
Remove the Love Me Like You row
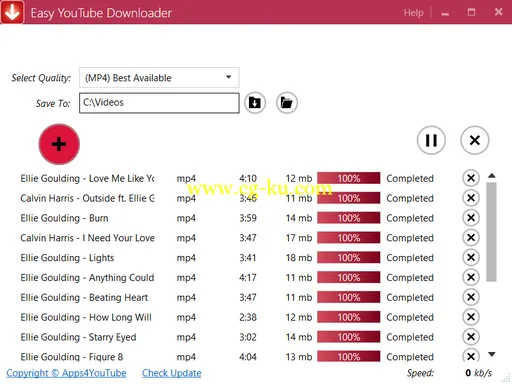click(x=471, y=178)
